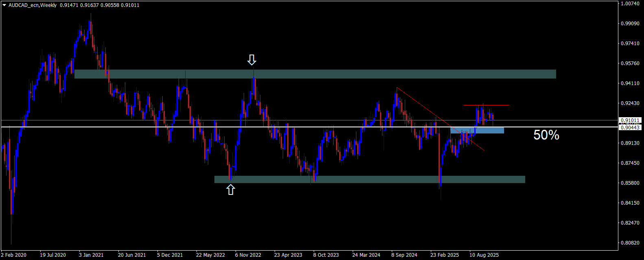Click the 0.91011 current price label
The width and height of the screenshot is (644, 260).
click(x=630, y=120)
